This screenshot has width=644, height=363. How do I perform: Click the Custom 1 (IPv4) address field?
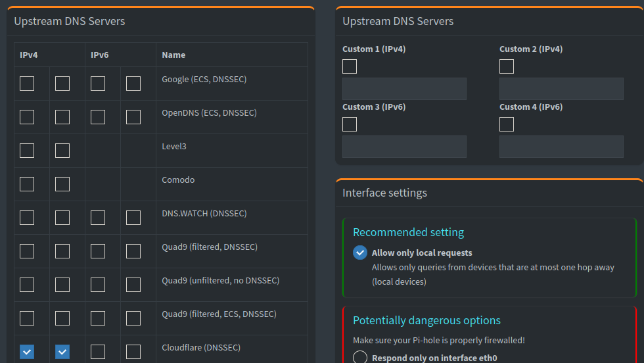click(404, 89)
